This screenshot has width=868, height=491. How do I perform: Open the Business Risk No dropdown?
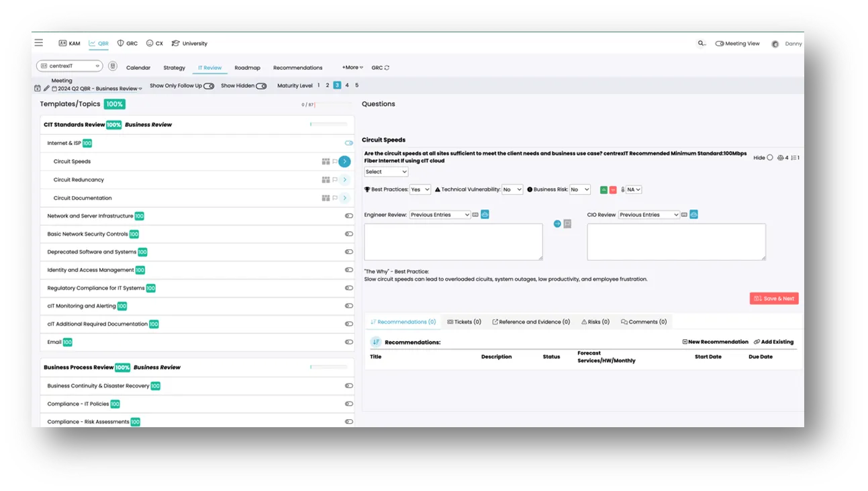(580, 190)
